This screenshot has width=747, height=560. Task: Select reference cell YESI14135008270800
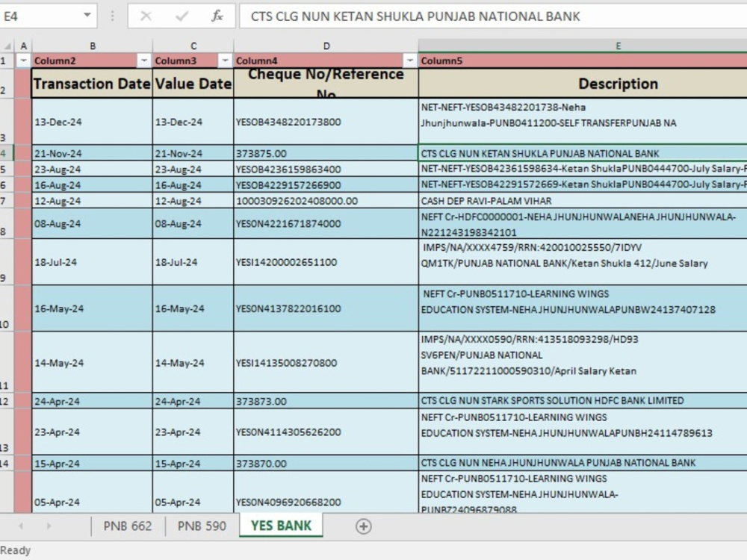coord(326,363)
